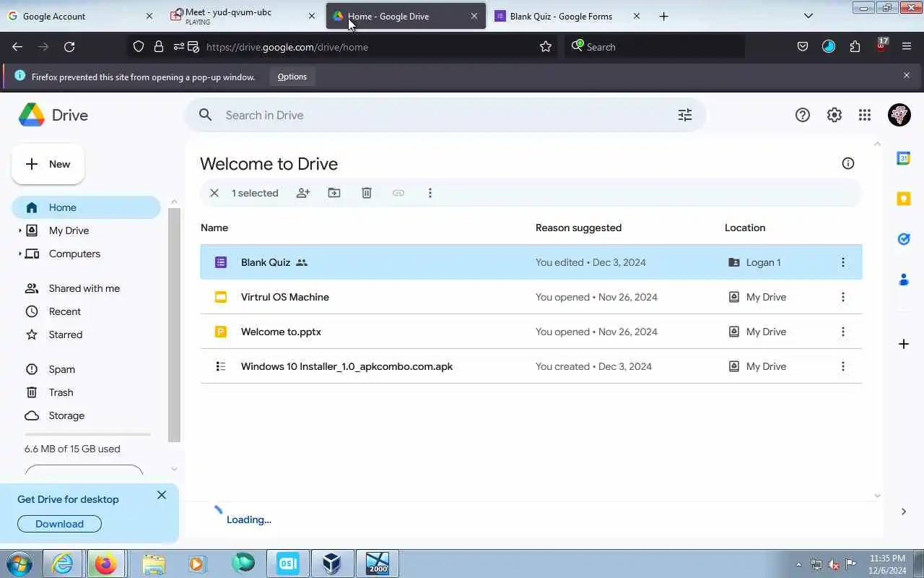Viewport: 924px width, 578px height.
Task: Dismiss the pop-up blocked notification
Action: (907, 75)
